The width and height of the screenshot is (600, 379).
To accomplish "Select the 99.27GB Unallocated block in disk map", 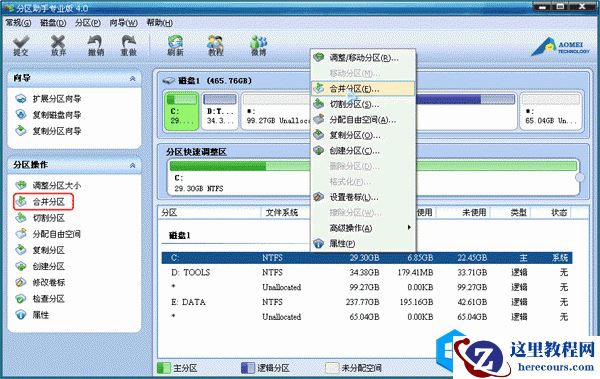I will (276, 111).
